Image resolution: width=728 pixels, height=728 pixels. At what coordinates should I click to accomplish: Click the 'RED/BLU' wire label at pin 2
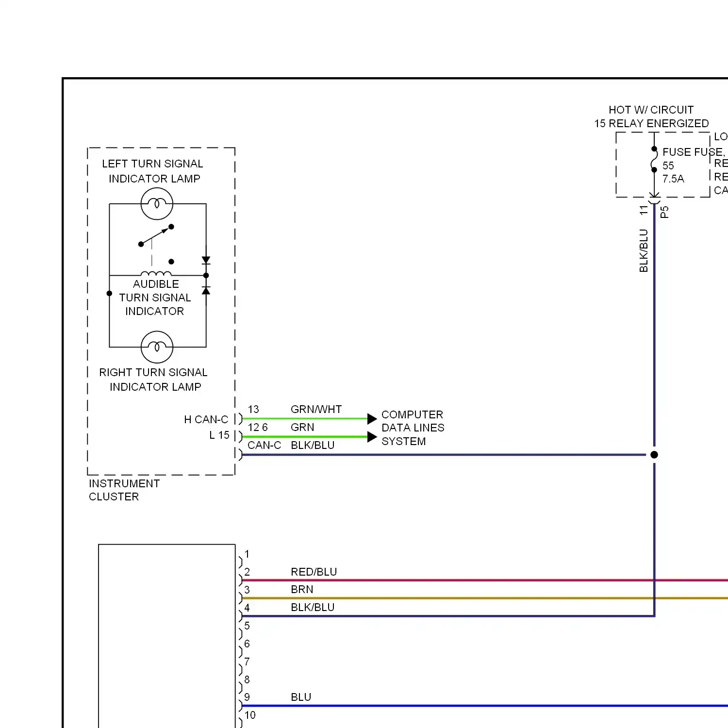point(314,572)
